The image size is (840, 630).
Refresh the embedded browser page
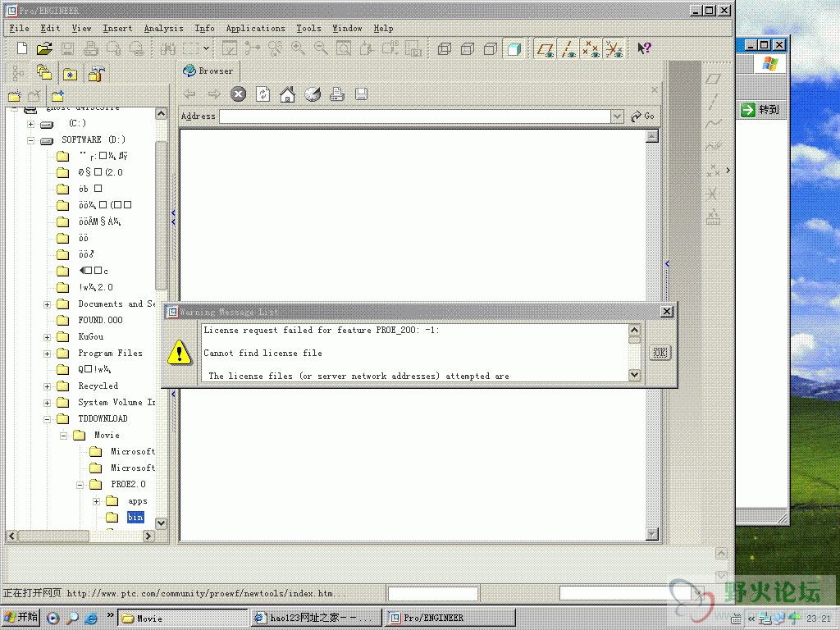pos(263,94)
